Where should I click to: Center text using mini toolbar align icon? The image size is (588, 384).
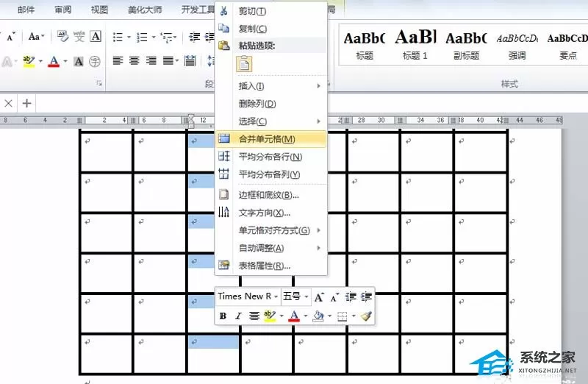pos(254,316)
